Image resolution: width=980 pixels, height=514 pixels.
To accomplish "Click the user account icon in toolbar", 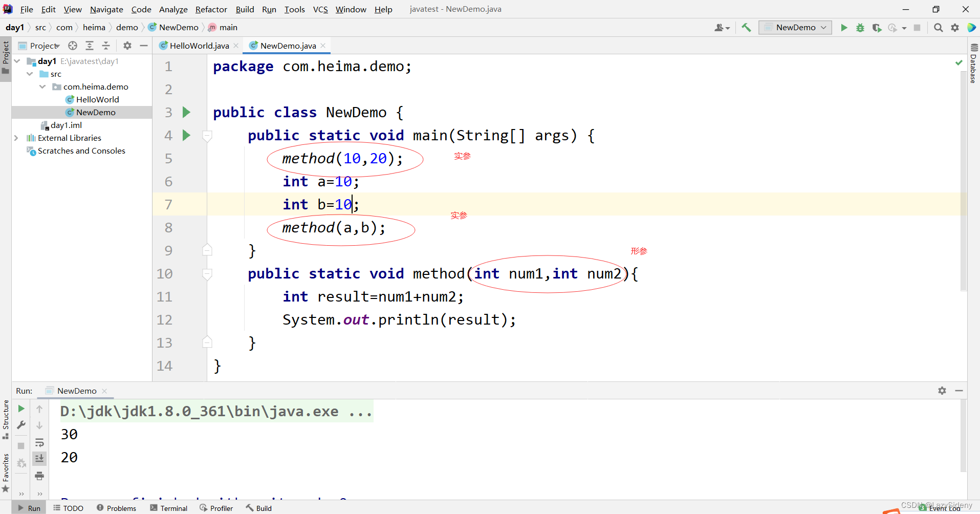I will tap(722, 28).
